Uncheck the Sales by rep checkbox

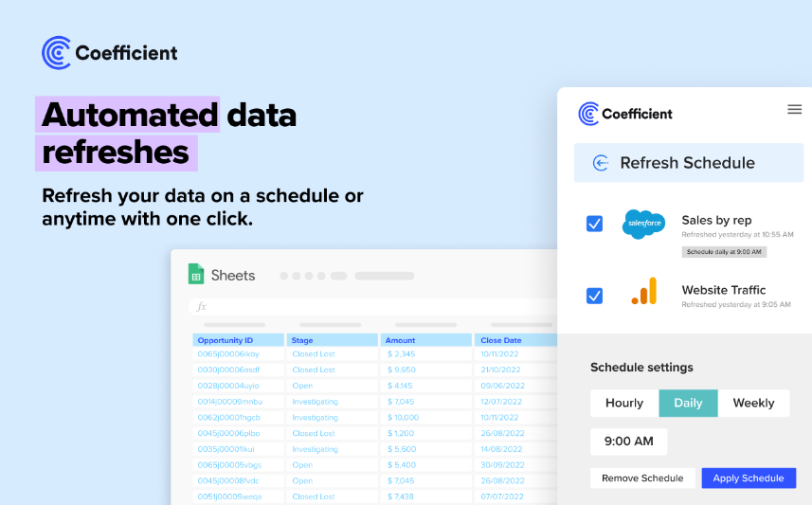point(594,224)
